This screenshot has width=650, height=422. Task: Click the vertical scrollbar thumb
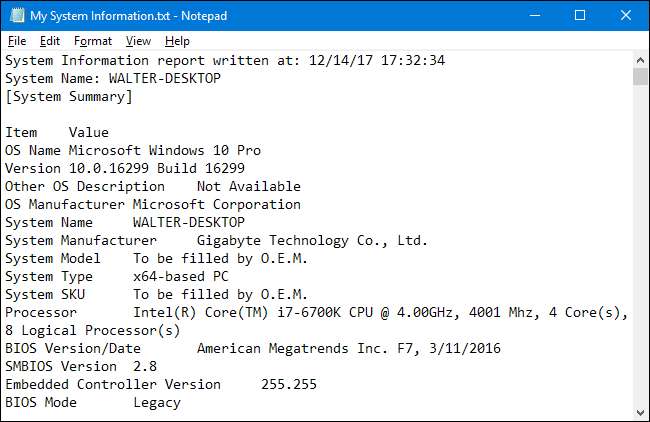pos(640,78)
